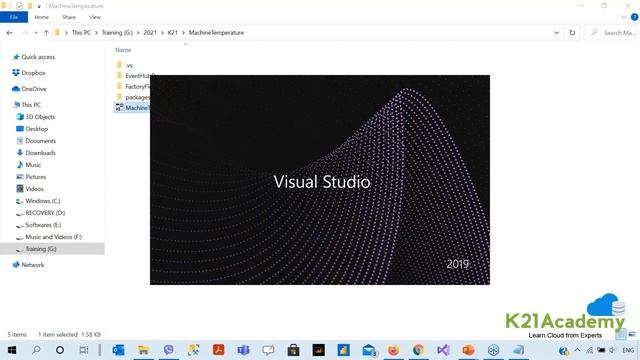Expand address bar history dropdown
The width and height of the screenshot is (640, 360).
556,33
